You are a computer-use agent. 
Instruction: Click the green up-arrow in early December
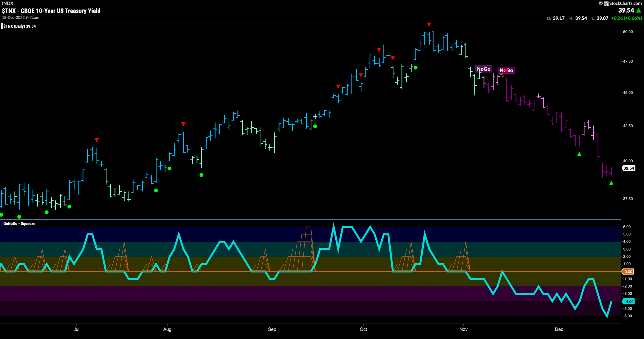click(579, 154)
